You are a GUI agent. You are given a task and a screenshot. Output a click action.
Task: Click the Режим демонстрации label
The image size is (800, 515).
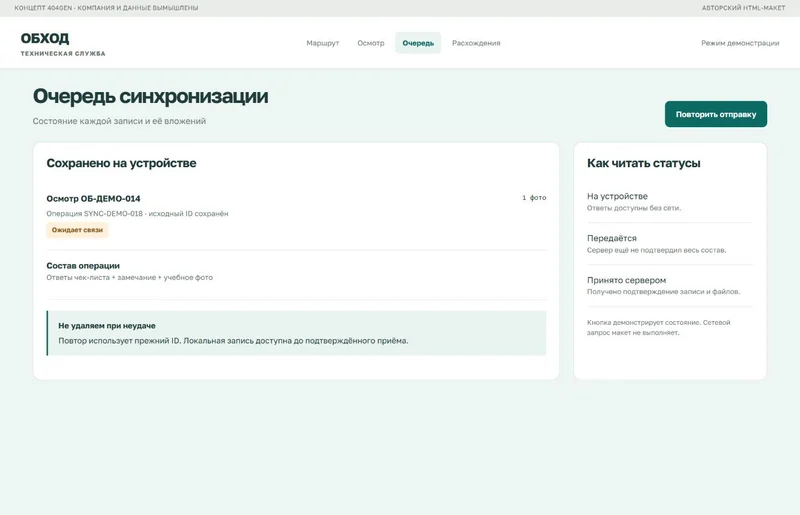(740, 43)
